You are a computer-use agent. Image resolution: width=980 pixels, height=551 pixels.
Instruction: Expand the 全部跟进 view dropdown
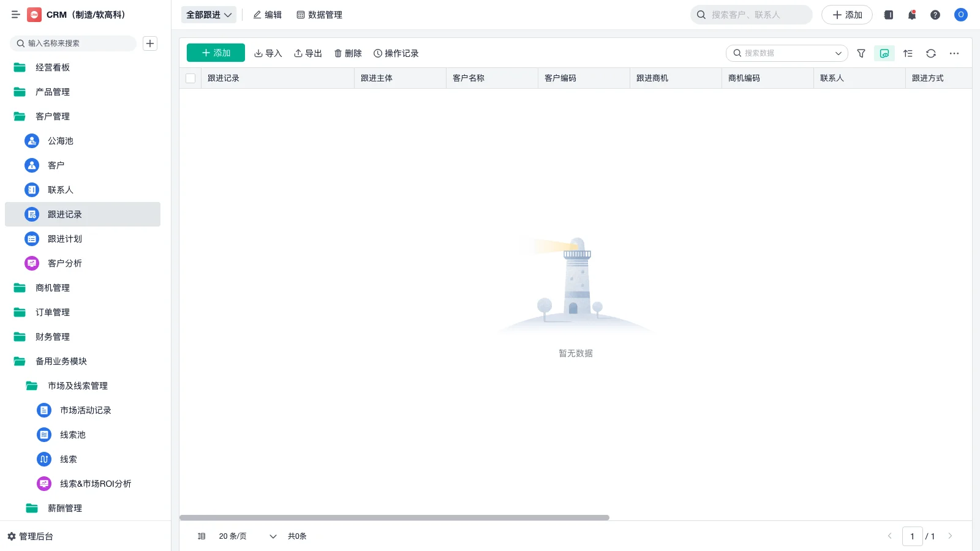pyautogui.click(x=209, y=14)
